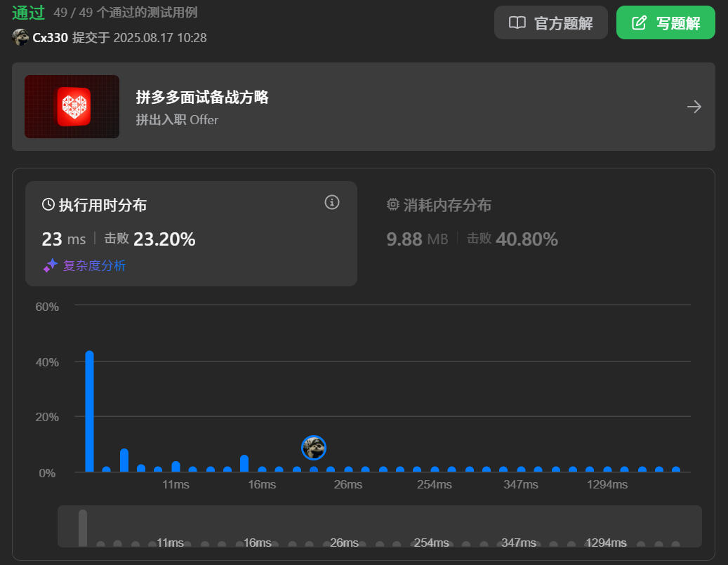Click the submission time 2025.08.17 10:28

tap(160, 38)
